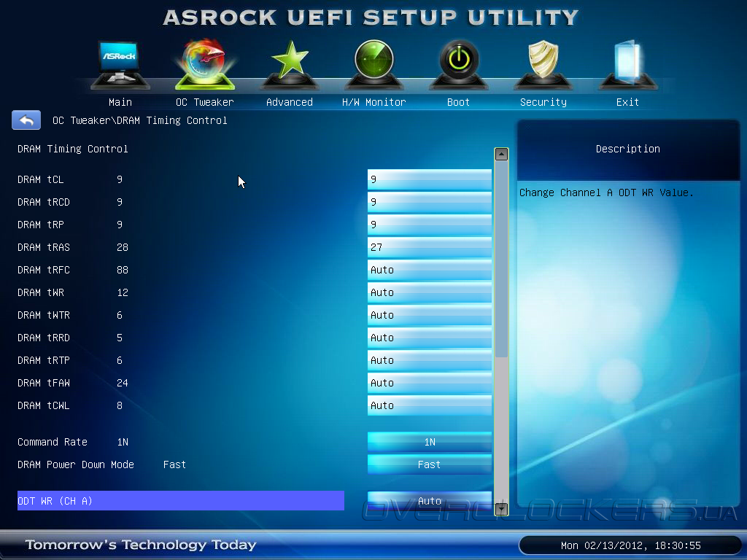Open the DRAM tWTR Auto setting
Screen dimensions: 747x560
tap(430, 315)
